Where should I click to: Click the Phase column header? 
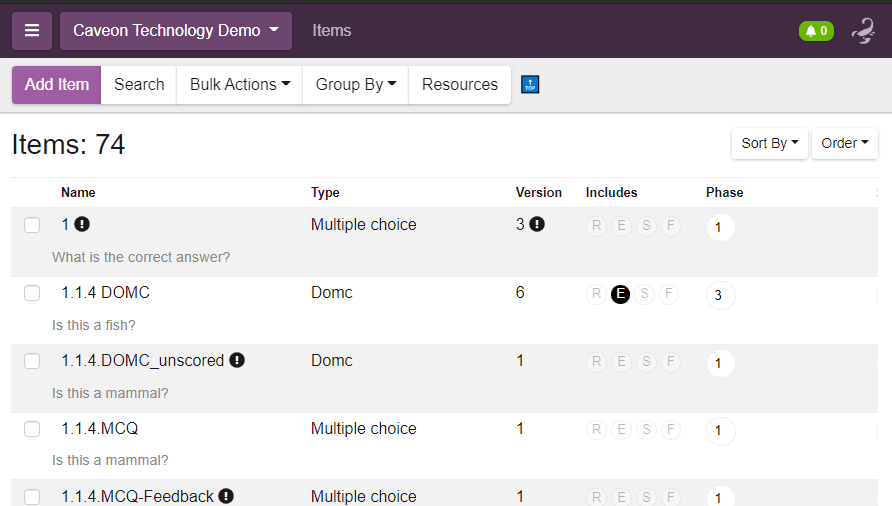[x=724, y=192]
